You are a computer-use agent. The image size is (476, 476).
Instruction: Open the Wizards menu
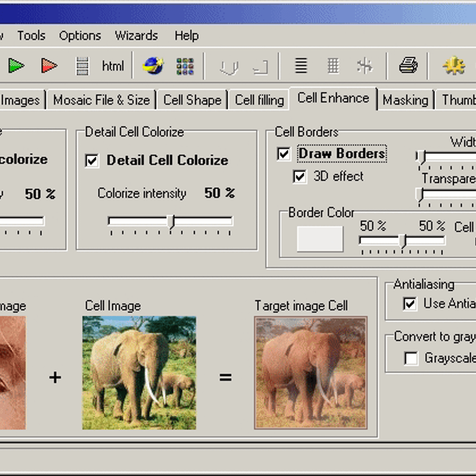pos(136,36)
